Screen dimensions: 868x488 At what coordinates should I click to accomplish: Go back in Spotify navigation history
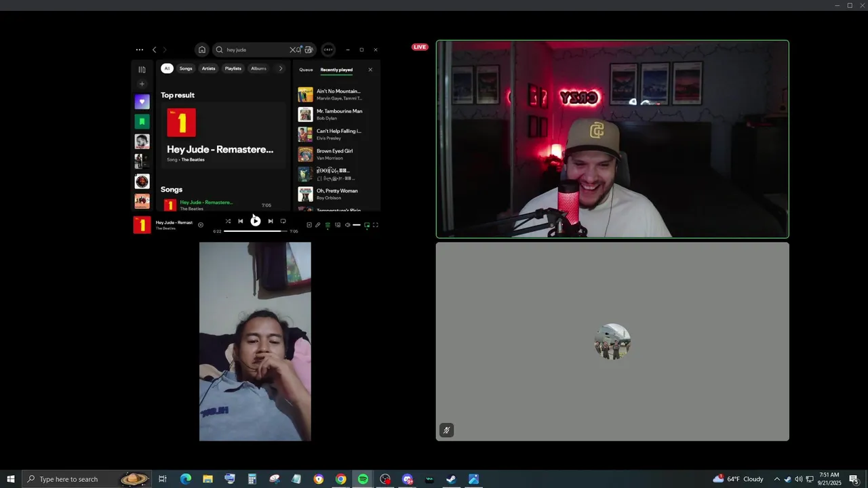[154, 49]
